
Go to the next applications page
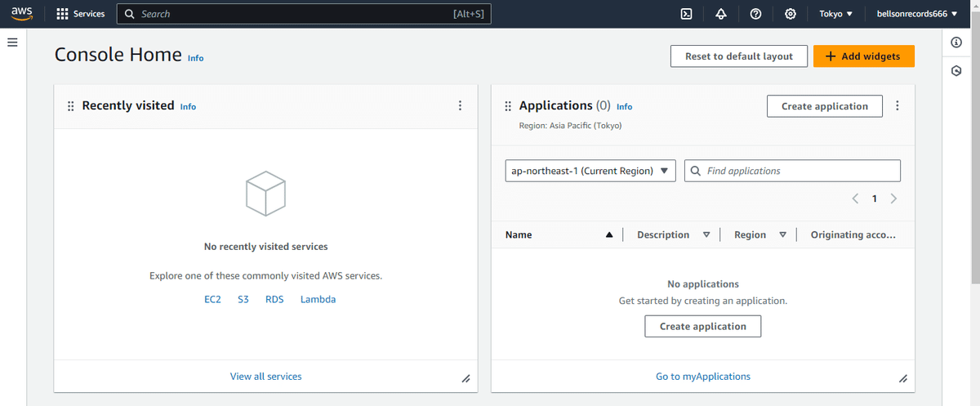click(893, 199)
